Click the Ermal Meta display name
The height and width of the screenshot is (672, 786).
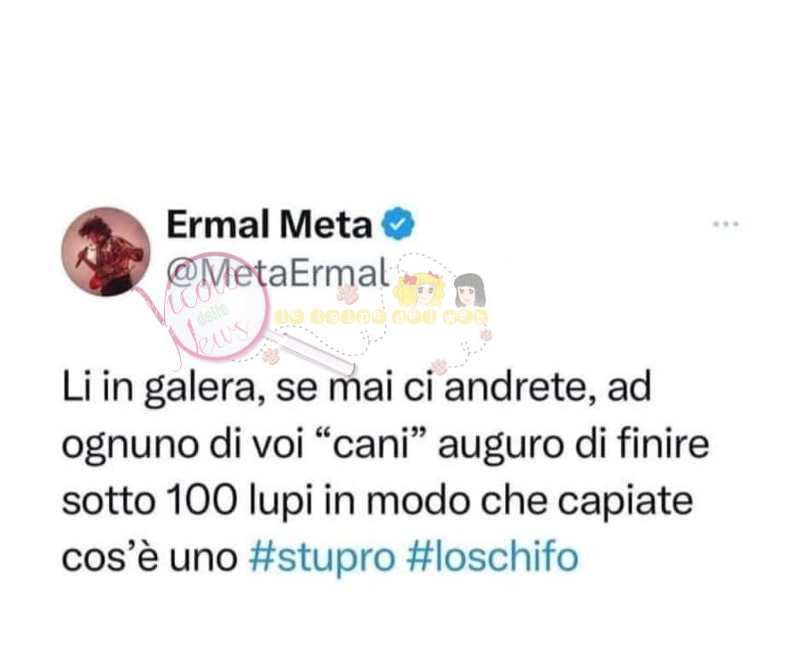pos(269,224)
